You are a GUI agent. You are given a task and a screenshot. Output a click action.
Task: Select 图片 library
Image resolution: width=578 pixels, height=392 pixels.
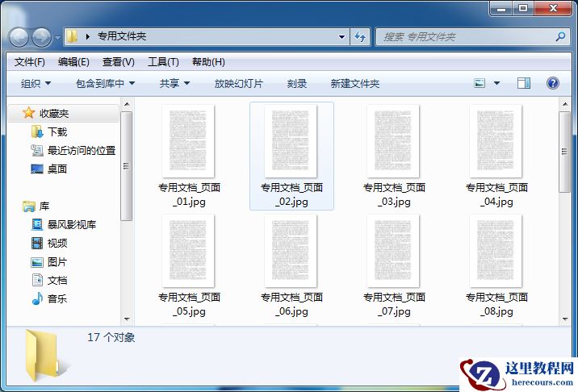click(x=57, y=262)
